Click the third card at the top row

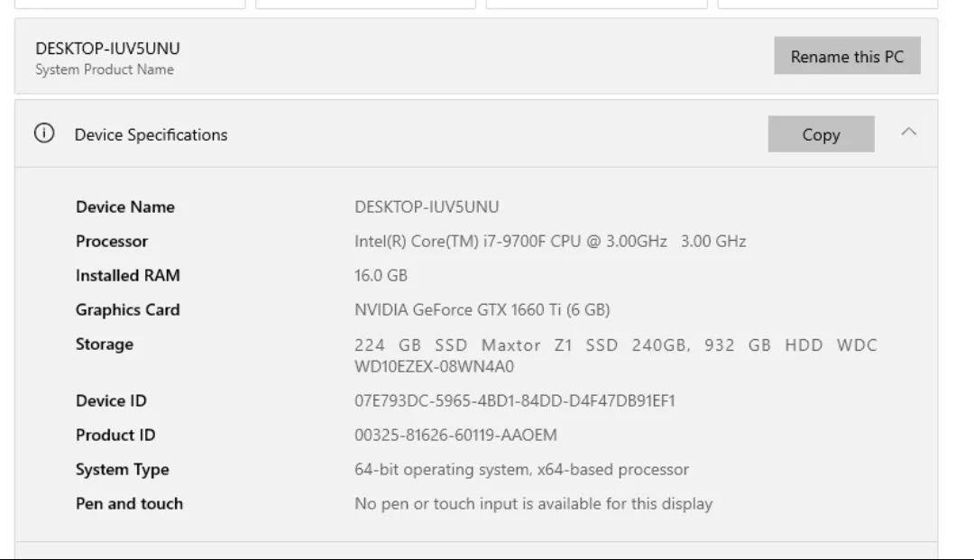click(595, 5)
